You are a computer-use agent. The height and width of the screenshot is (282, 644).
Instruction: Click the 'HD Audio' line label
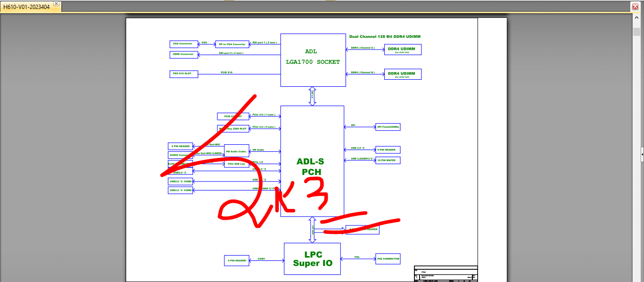point(258,150)
